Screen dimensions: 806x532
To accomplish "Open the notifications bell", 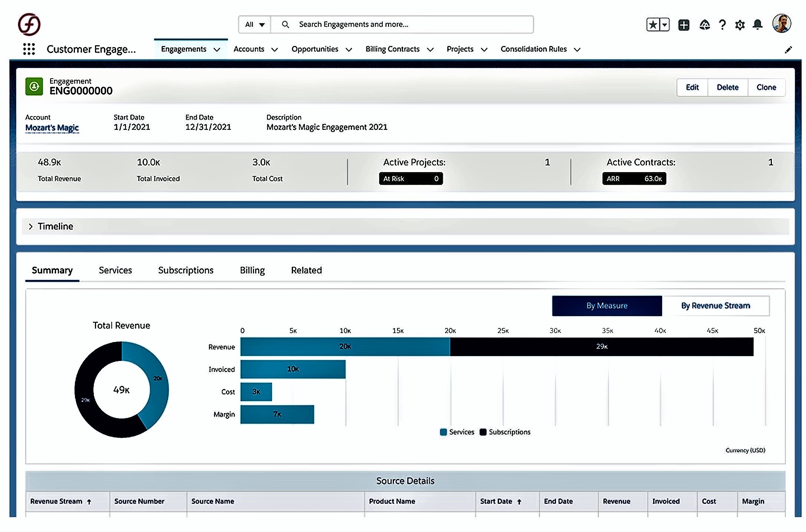I will pyautogui.click(x=757, y=25).
